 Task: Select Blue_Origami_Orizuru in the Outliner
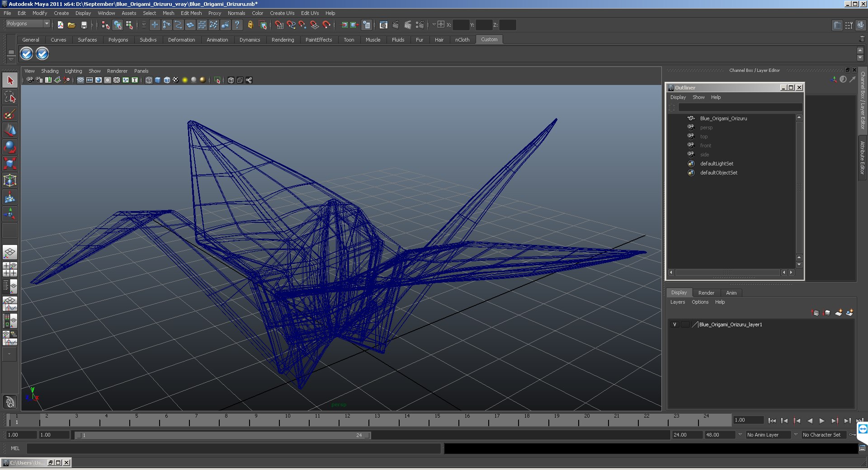(x=723, y=118)
